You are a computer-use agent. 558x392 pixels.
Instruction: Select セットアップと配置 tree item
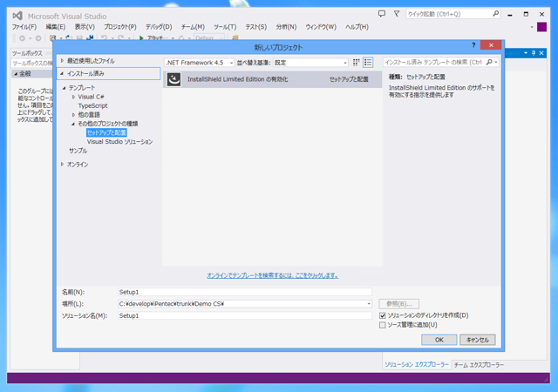click(106, 132)
